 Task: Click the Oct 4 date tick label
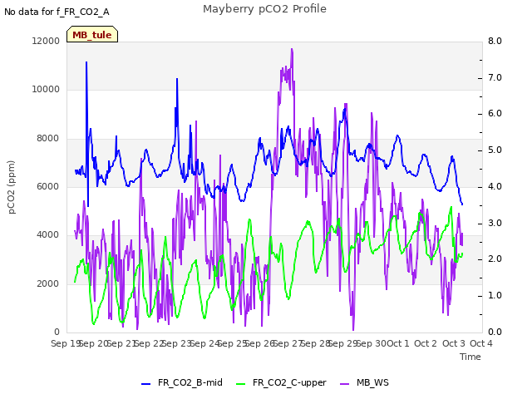tap(481, 343)
